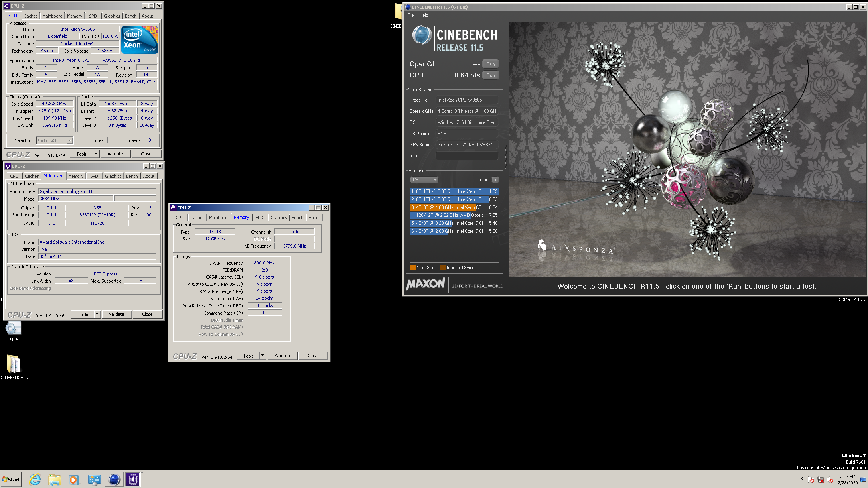
Task: Click the Cinebench blue orb logo
Action: (422, 35)
